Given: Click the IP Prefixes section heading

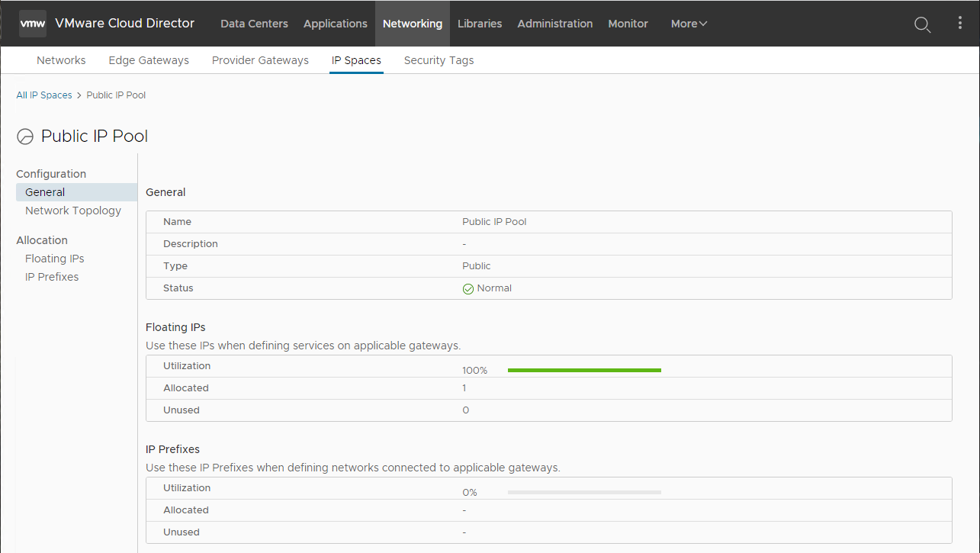Looking at the screenshot, I should [172, 449].
